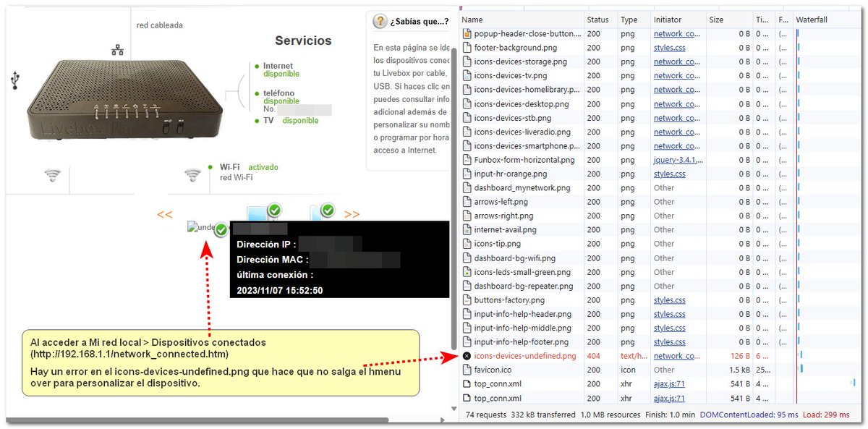Image resolution: width=868 pixels, height=429 pixels.
Task: Click 'Finish: 1.0 min' in status bar
Action: (x=668, y=415)
